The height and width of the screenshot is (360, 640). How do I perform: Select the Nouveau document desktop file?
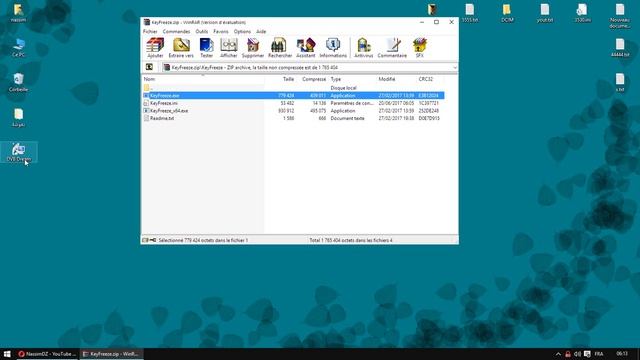620,16
